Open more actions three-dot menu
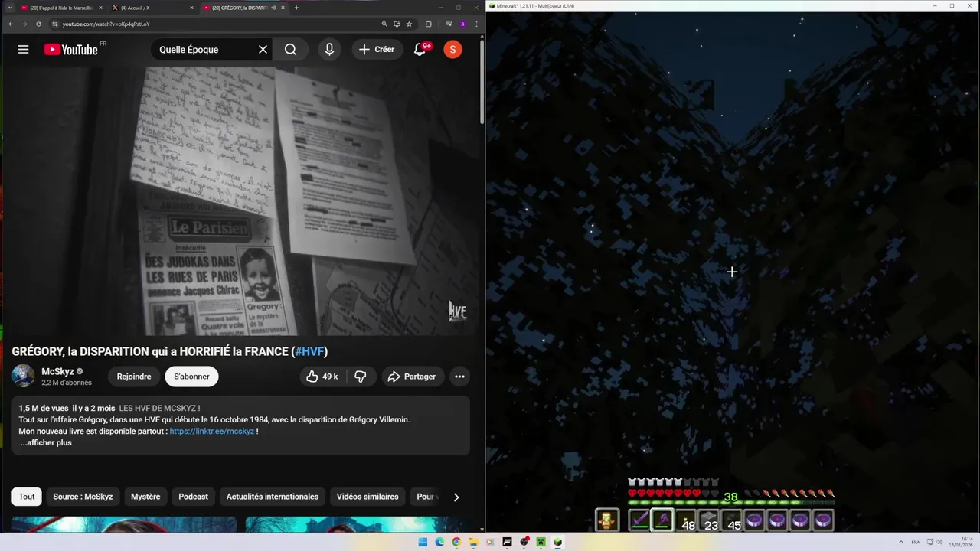Viewport: 980px width, 551px height. pyautogui.click(x=459, y=377)
